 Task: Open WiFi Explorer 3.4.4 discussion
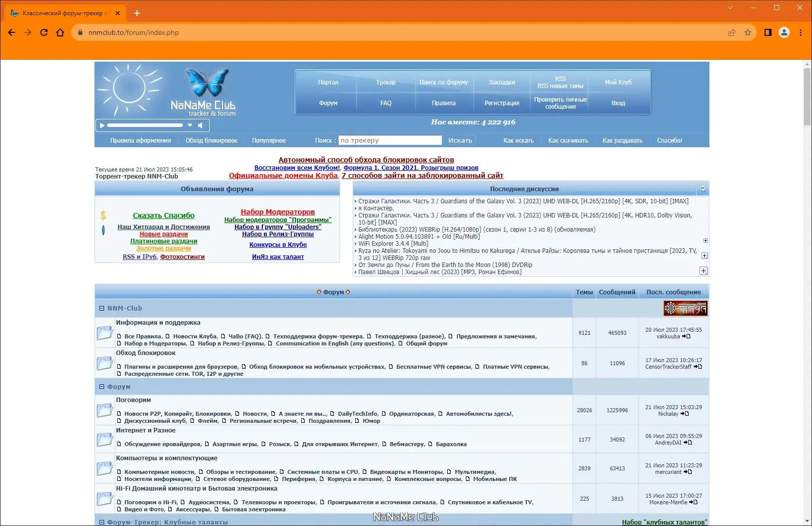(x=393, y=244)
